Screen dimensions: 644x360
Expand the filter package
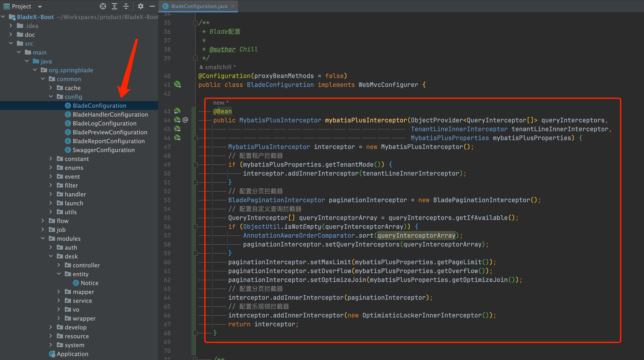coord(51,185)
